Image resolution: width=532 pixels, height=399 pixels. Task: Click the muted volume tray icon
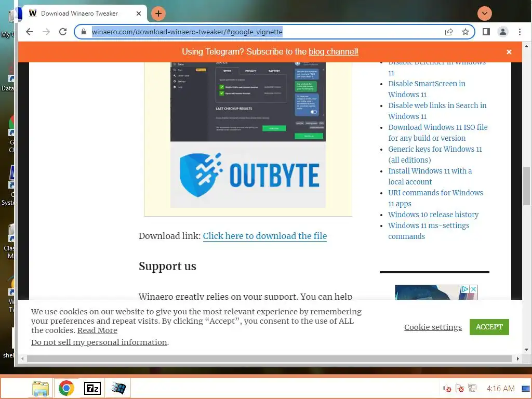point(447,388)
